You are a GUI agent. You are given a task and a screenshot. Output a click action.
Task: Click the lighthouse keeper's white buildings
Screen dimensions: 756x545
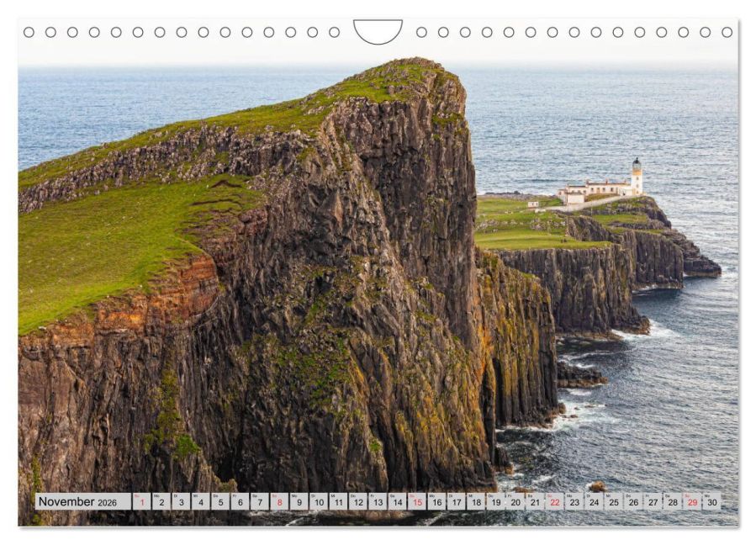coord(594,191)
